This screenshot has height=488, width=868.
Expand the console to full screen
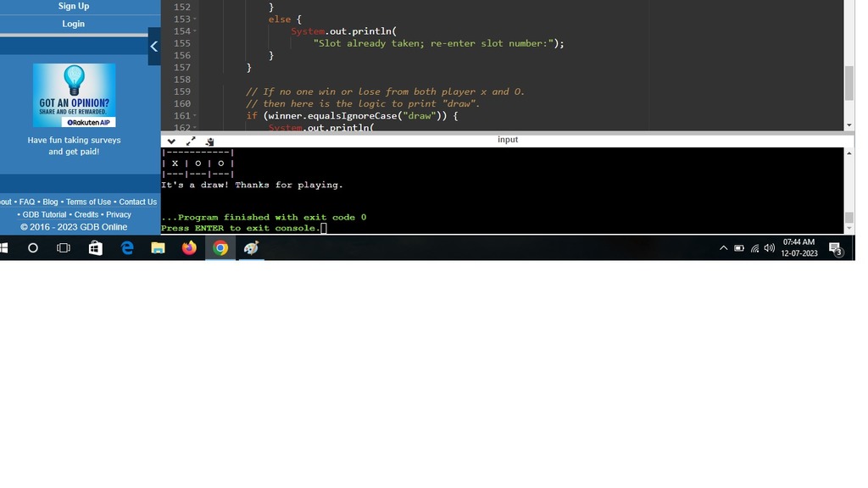pos(191,141)
